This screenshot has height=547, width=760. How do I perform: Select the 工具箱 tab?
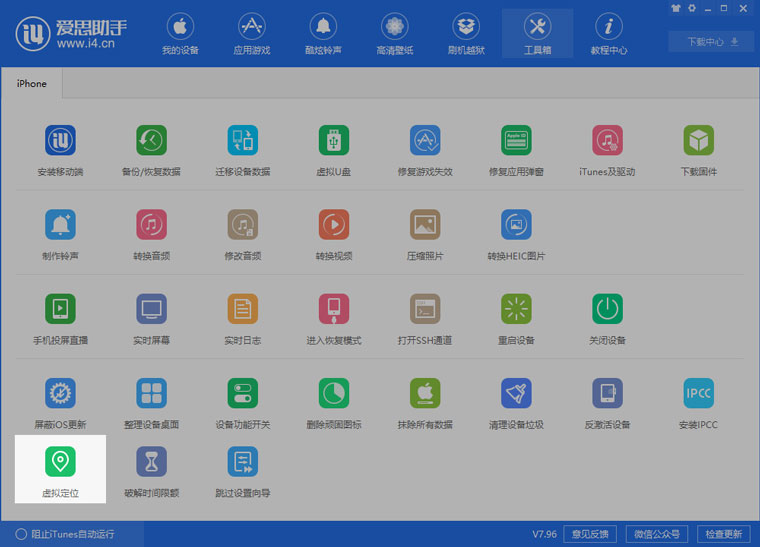(538, 33)
